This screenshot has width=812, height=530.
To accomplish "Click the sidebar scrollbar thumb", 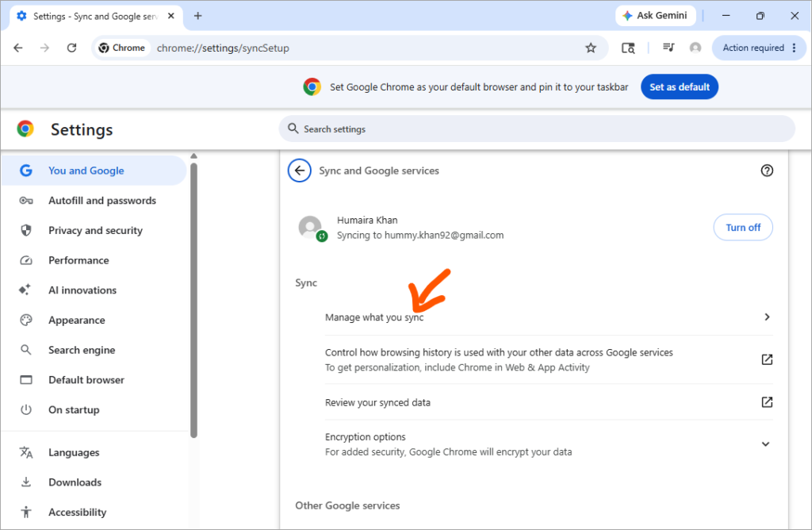I will point(193,301).
